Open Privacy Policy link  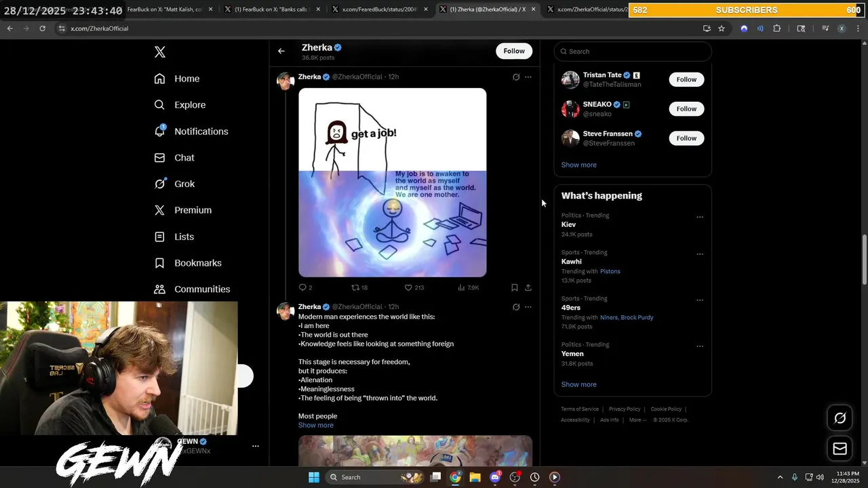[625, 409]
